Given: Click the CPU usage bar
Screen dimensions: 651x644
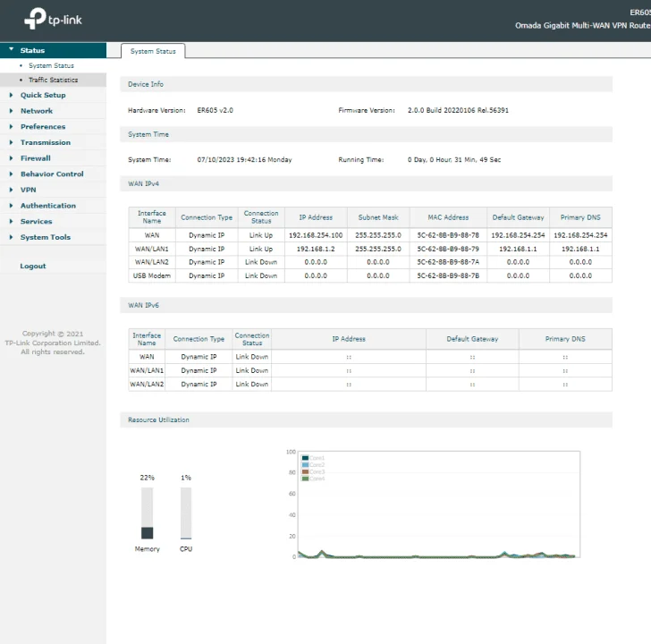Looking at the screenshot, I should (186, 513).
